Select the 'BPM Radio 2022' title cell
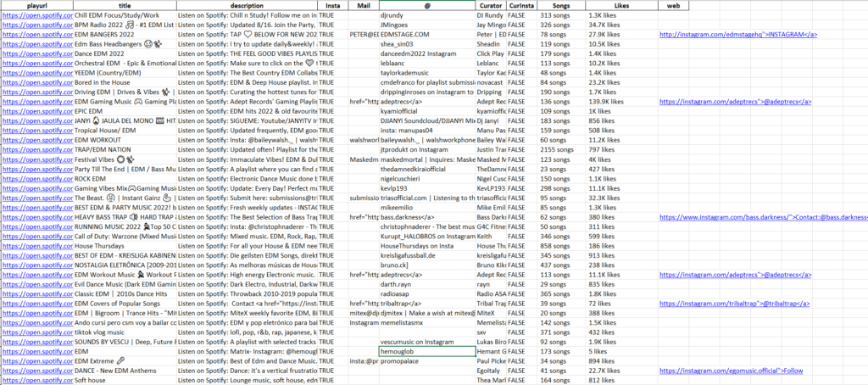Screen dimensions: 868x385 pos(125,25)
